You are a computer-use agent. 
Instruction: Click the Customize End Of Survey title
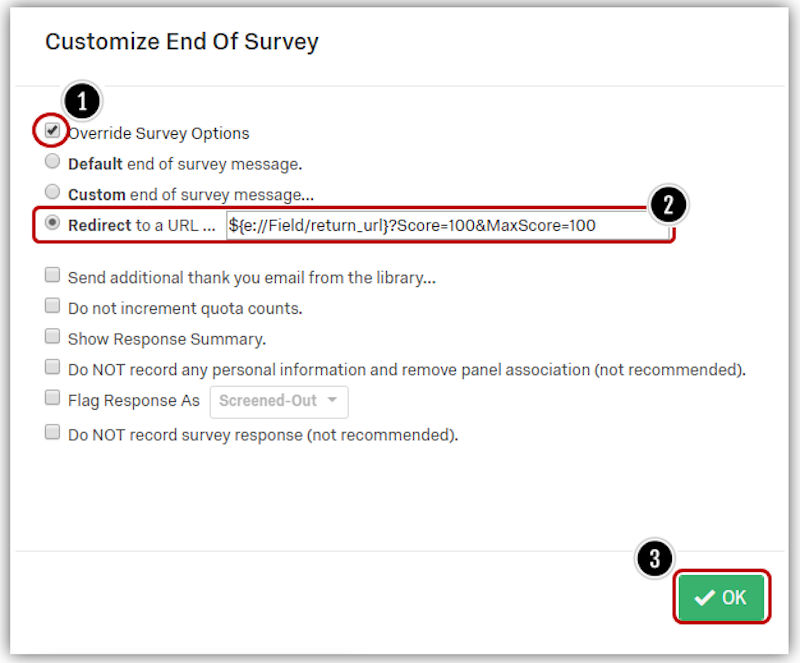181,42
